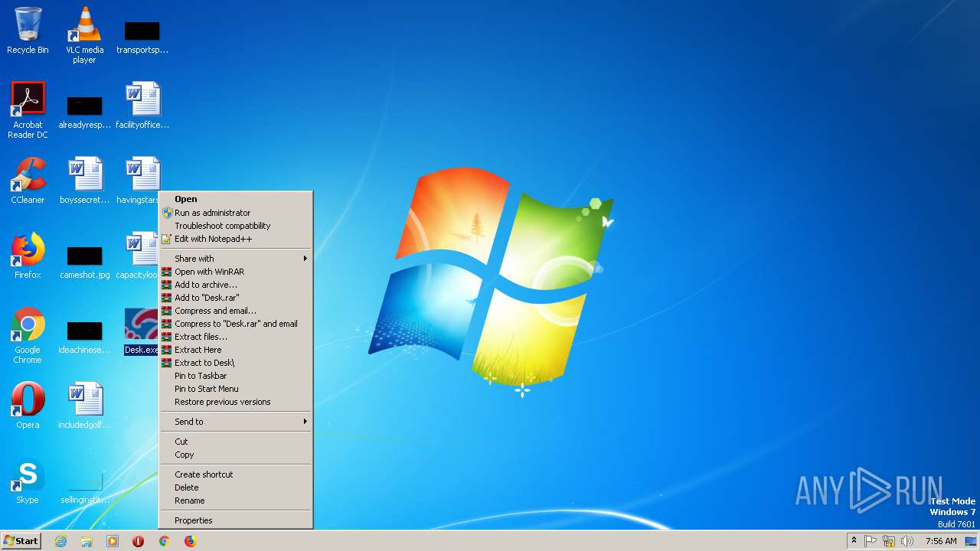This screenshot has width=980, height=551.
Task: Choose Restore previous versions
Action: 236,402
